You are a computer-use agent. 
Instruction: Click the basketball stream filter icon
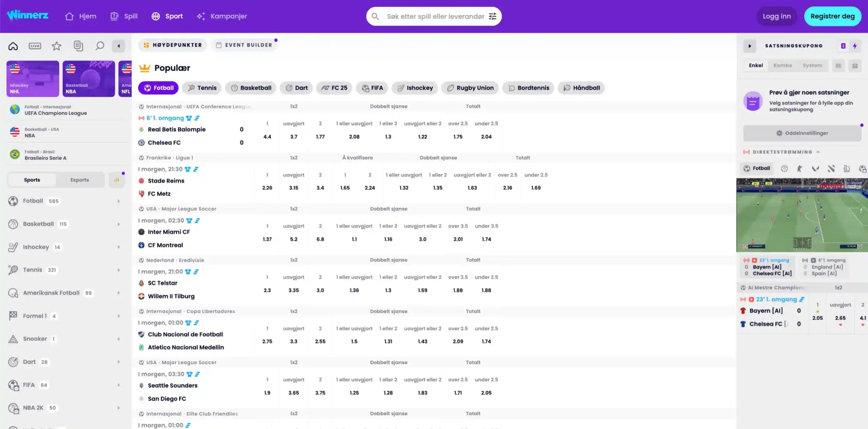pyautogui.click(x=784, y=168)
